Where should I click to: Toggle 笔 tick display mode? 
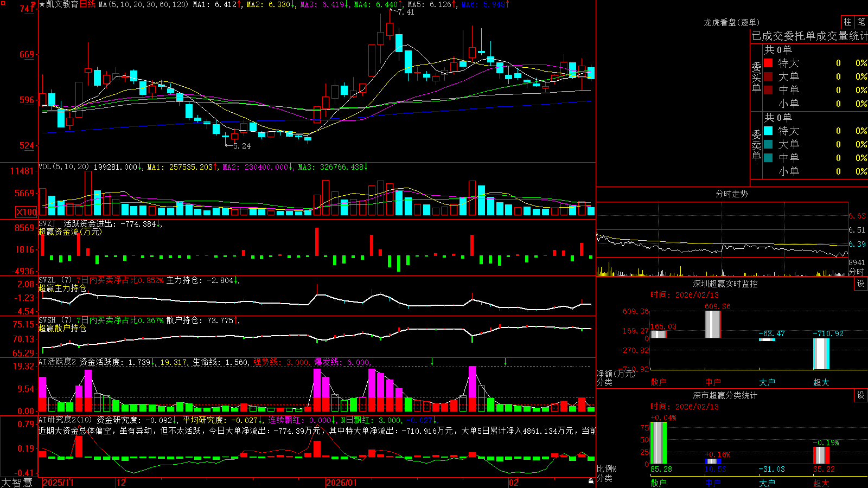861,22
